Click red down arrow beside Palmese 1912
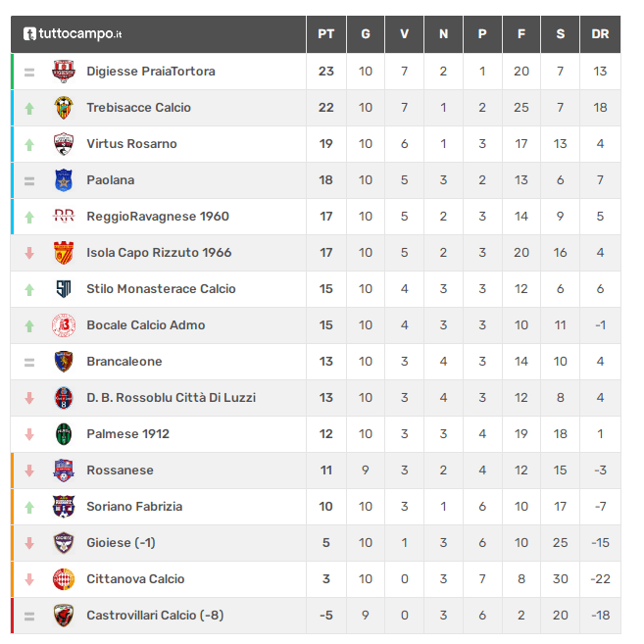 [29, 434]
